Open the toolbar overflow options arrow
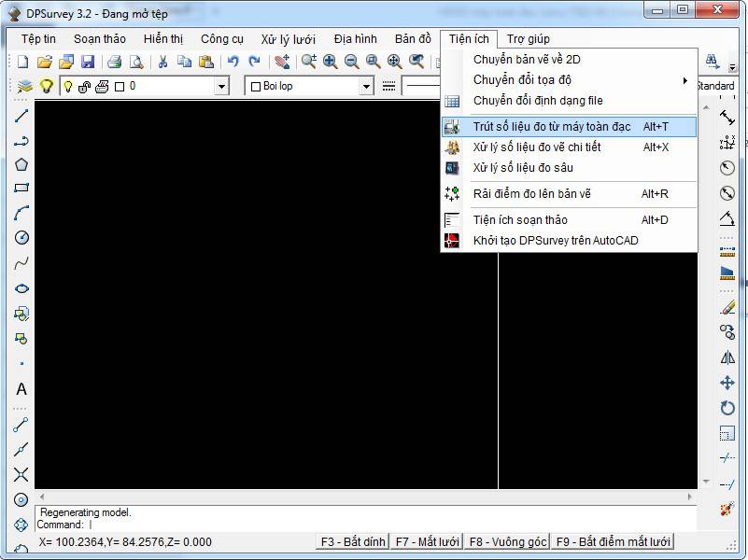This screenshot has height=560, width=748. pyautogui.click(x=733, y=67)
